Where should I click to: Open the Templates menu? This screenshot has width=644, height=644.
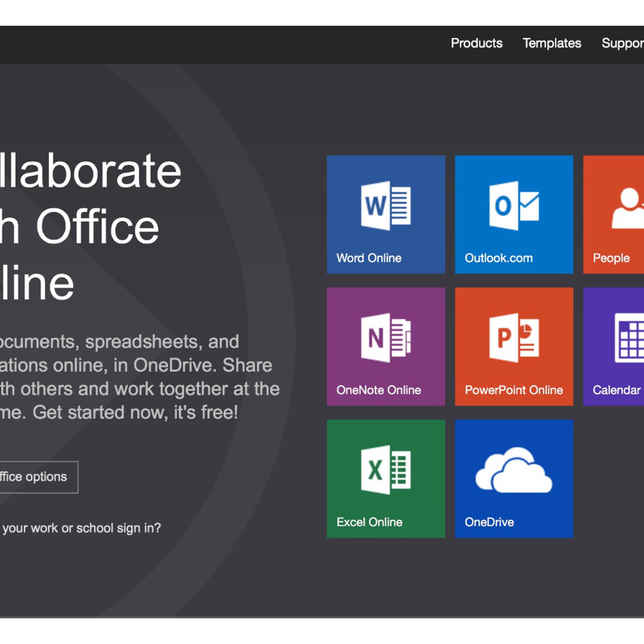(x=552, y=43)
